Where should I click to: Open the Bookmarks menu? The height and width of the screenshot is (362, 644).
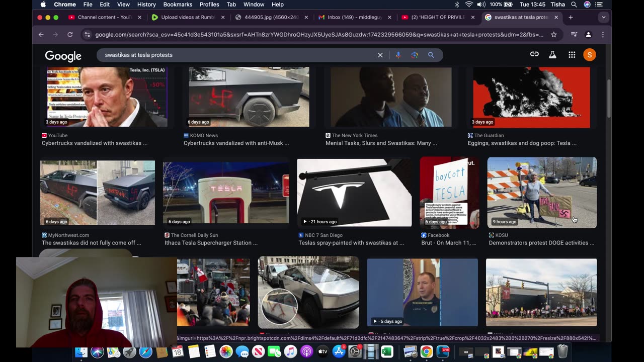(x=178, y=5)
